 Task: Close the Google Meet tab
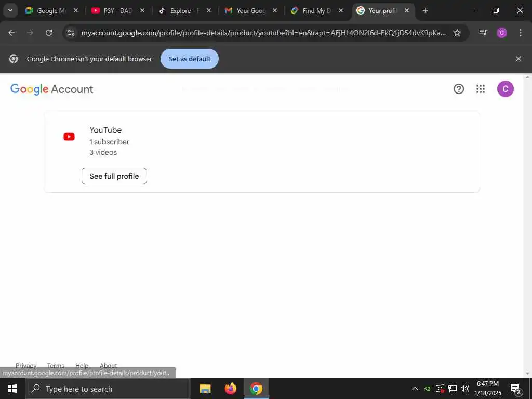point(76,10)
